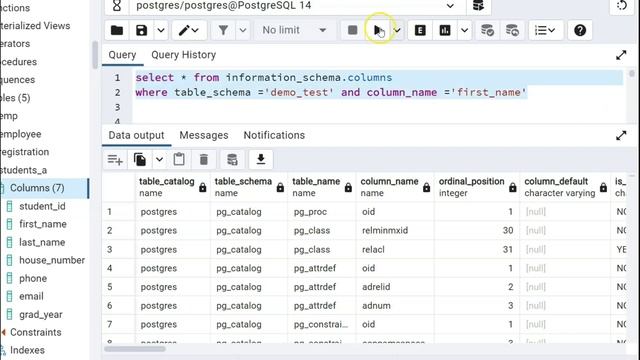This screenshot has width=640, height=360.
Task: Click the ordinal_position column header
Action: (477, 187)
